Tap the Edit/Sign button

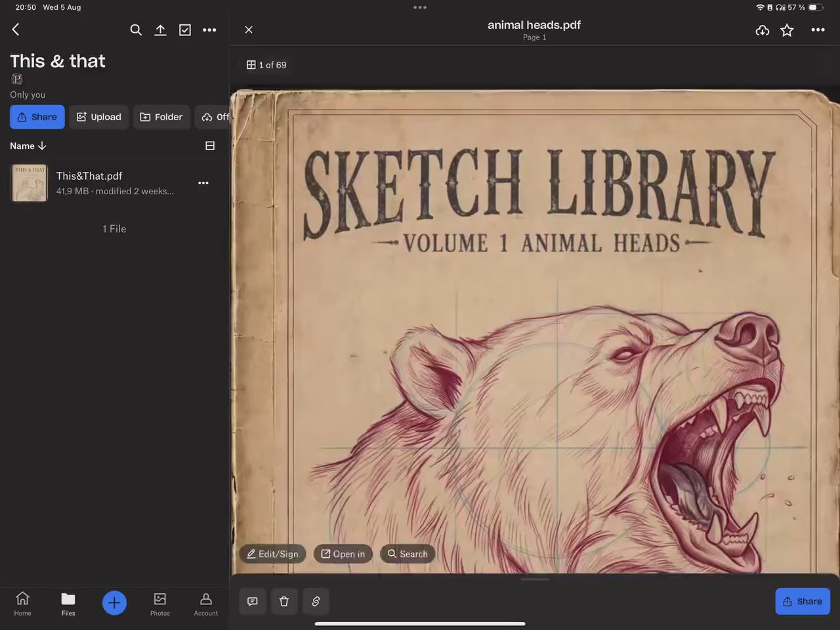272,554
